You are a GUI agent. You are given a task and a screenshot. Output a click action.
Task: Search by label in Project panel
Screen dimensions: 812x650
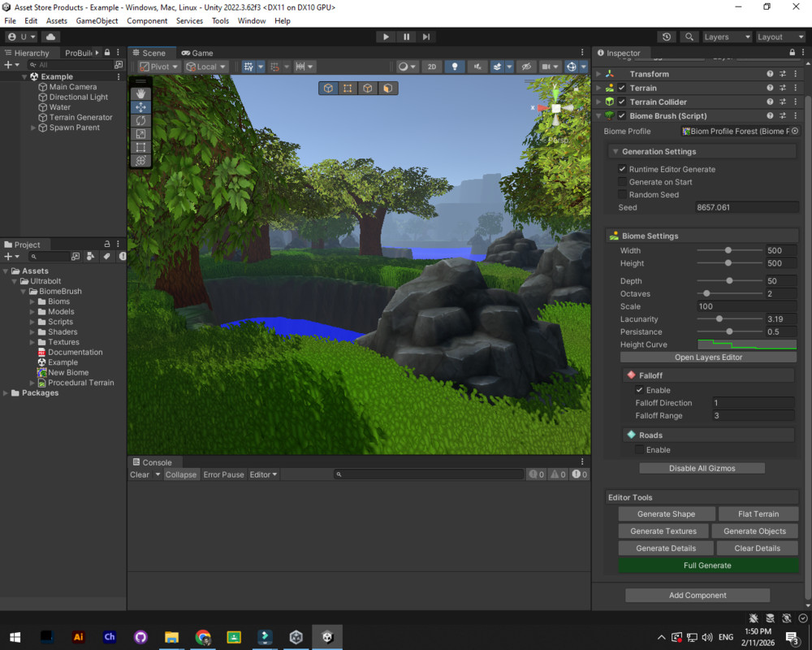click(x=106, y=256)
